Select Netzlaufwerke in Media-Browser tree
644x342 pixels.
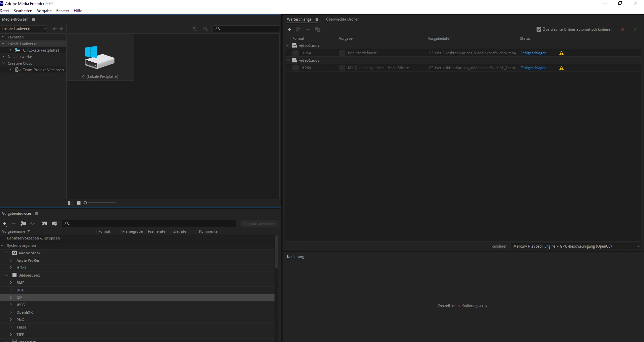tap(20, 57)
